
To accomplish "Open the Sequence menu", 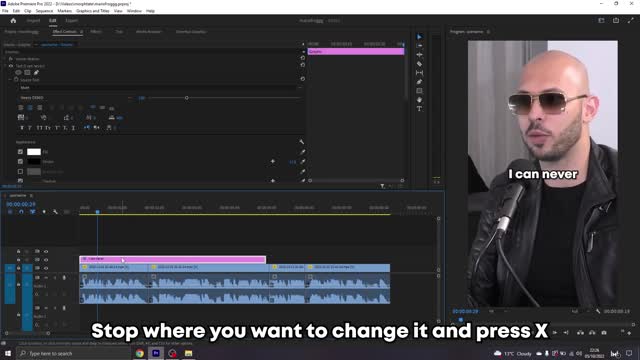I will point(44,11).
